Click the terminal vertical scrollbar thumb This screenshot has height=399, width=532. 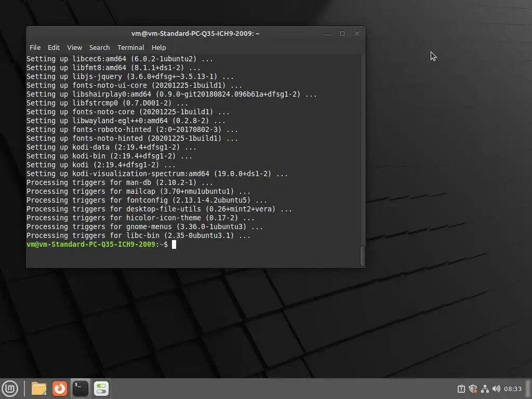[362, 256]
